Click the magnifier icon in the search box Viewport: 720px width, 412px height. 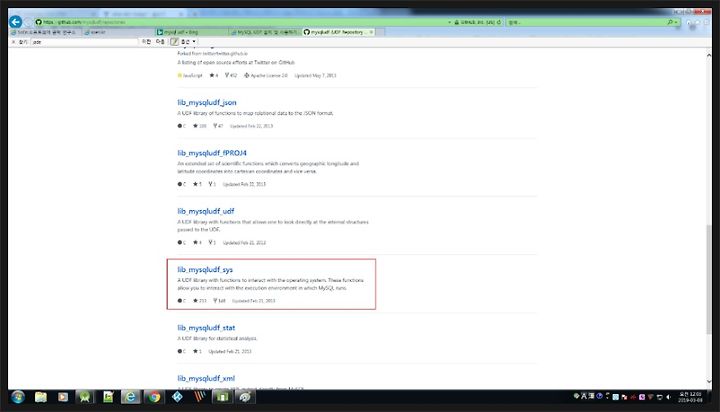[670, 22]
